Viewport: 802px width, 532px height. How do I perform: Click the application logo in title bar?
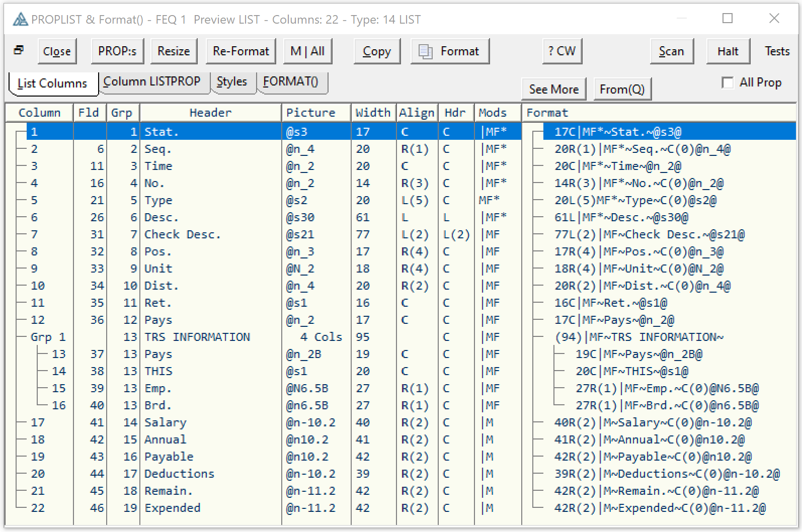[20, 20]
